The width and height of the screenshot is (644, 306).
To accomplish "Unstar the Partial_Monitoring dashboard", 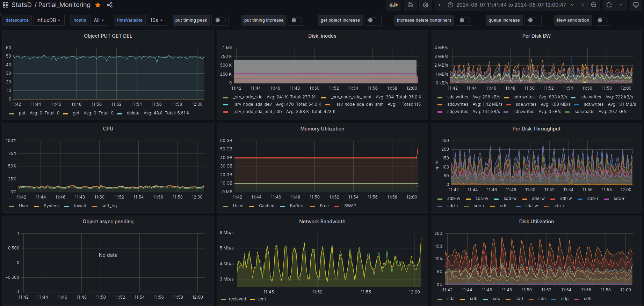I will (98, 5).
